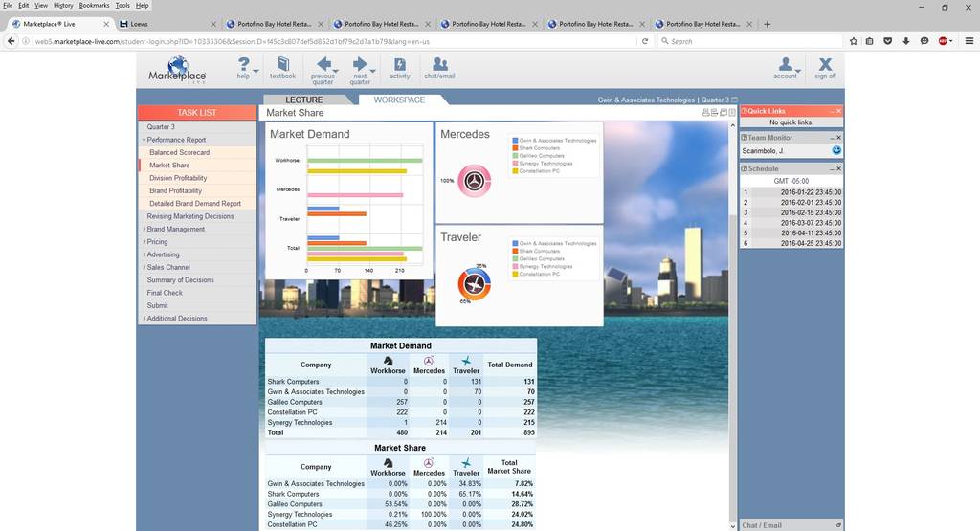Select the WORKSPACE tab
Viewport: 980px width, 531px height.
pyautogui.click(x=399, y=100)
